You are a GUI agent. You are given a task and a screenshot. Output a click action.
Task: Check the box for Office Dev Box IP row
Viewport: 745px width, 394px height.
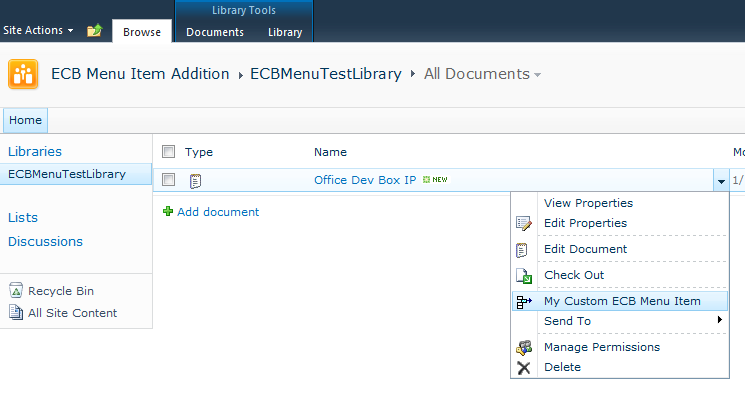[x=168, y=180]
